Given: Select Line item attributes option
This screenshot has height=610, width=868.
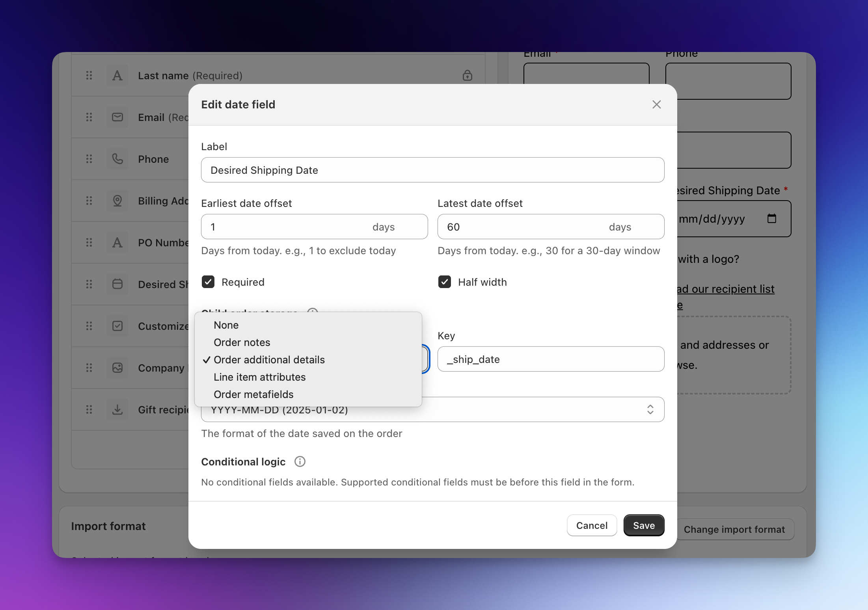Looking at the screenshot, I should [x=308, y=377].
